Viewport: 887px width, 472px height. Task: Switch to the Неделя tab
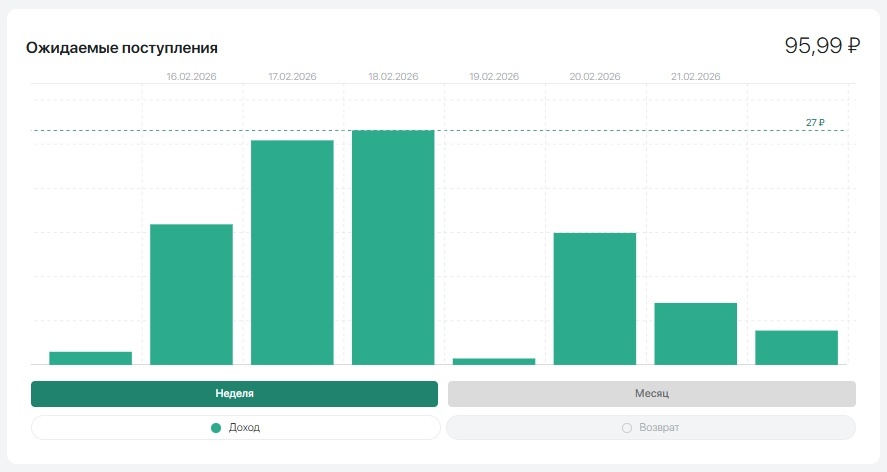coord(234,393)
